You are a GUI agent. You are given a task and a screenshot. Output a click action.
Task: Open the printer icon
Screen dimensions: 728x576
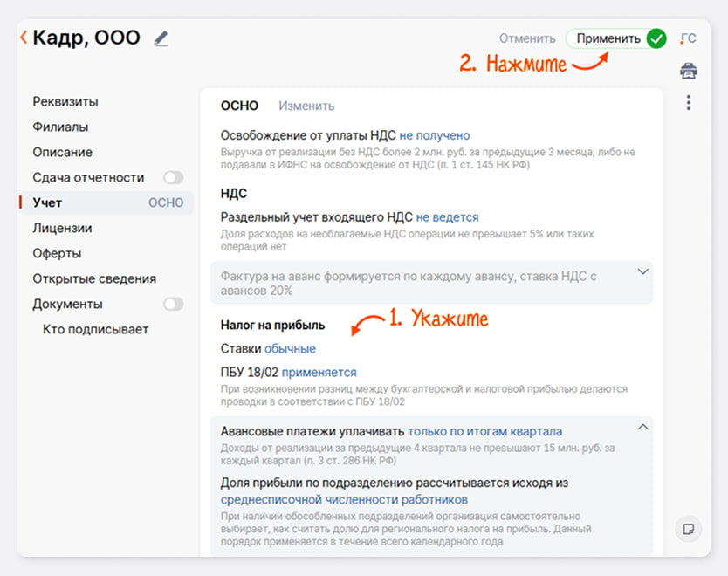689,71
